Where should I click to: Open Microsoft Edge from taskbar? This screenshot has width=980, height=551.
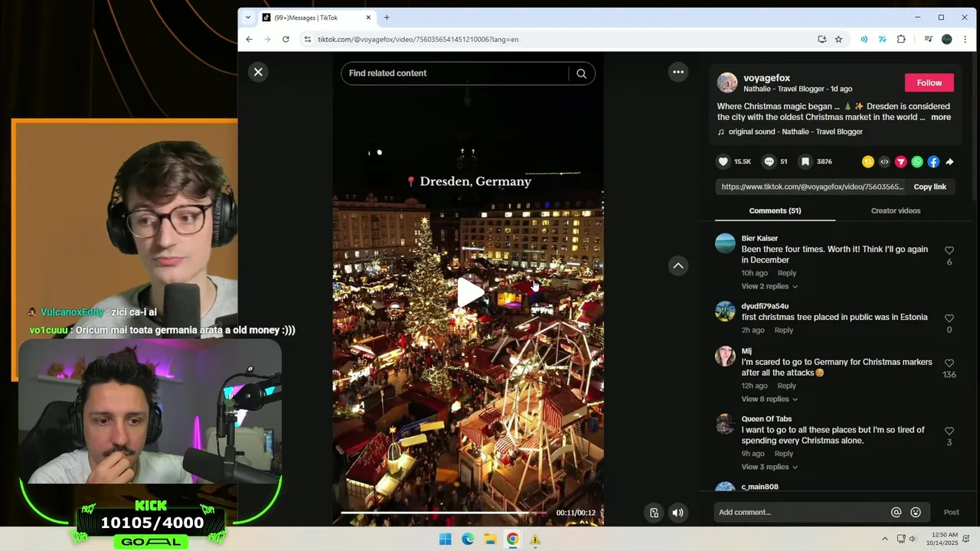click(x=468, y=540)
